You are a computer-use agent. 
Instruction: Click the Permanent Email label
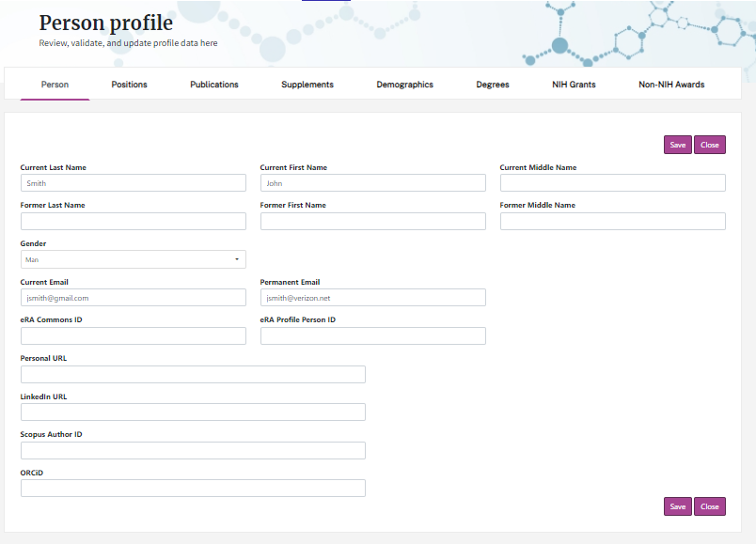point(290,282)
